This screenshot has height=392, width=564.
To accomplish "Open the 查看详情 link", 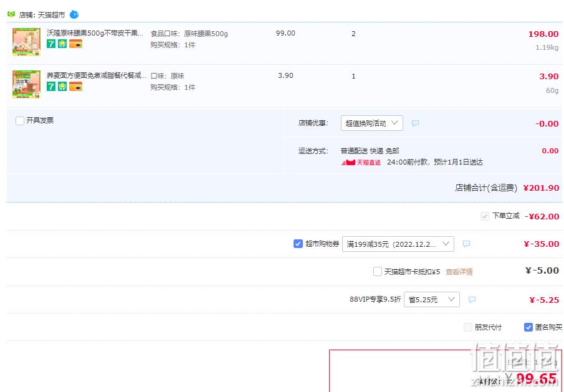I will point(459,272).
